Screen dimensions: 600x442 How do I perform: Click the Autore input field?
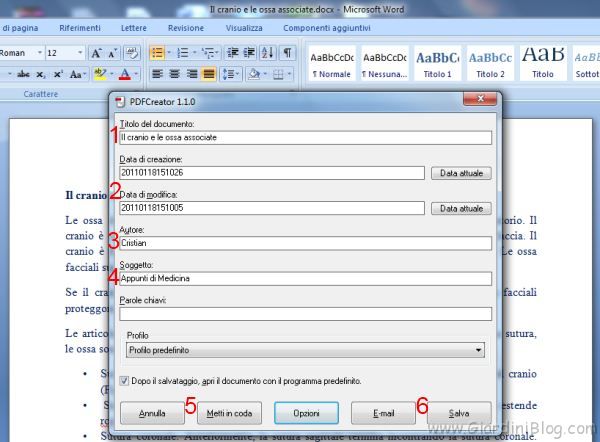pos(305,243)
